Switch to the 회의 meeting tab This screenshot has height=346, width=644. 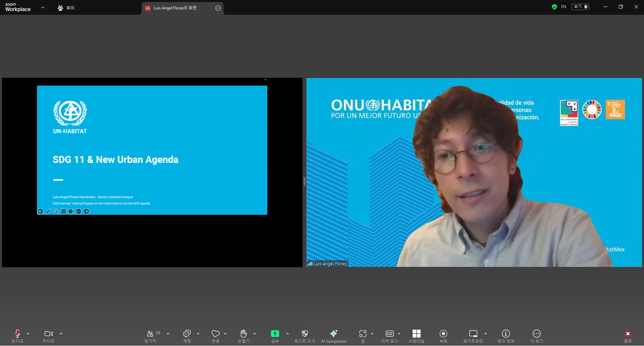pos(66,8)
